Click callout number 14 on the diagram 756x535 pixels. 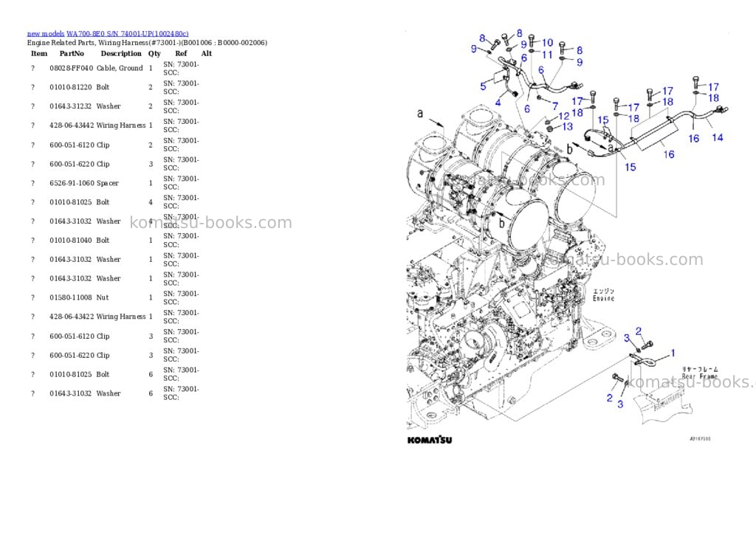pyautogui.click(x=718, y=138)
